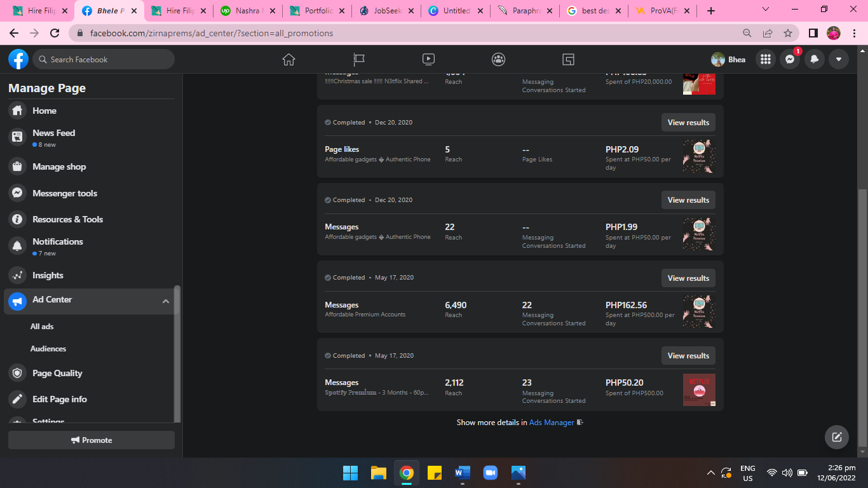Toggle the browser side panel

point(813,33)
